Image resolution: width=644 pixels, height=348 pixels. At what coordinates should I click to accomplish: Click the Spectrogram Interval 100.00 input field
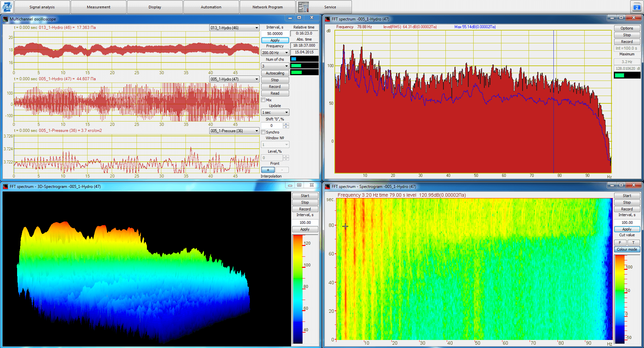pos(627,222)
